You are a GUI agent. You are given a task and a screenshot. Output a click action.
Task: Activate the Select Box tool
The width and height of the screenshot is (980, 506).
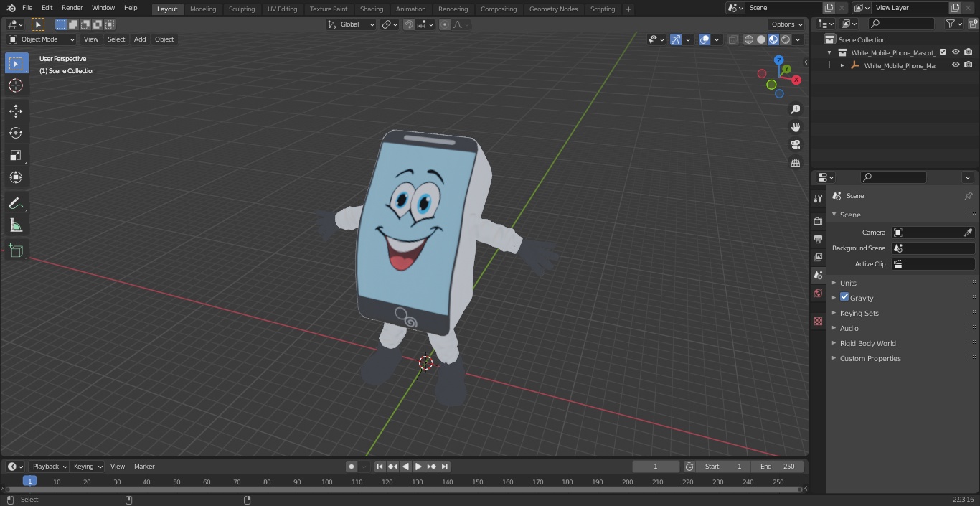click(x=16, y=63)
